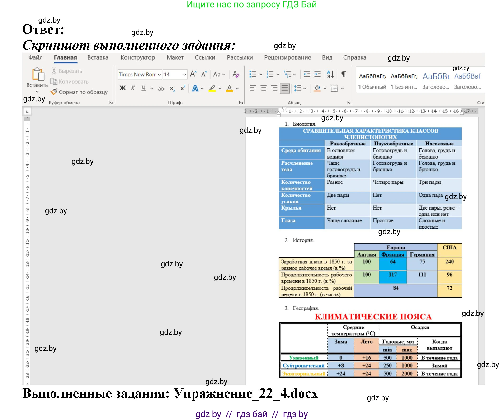Expand the line spacing dropdown arrow
The width and height of the screenshot is (504, 420).
pyautogui.click(x=305, y=89)
